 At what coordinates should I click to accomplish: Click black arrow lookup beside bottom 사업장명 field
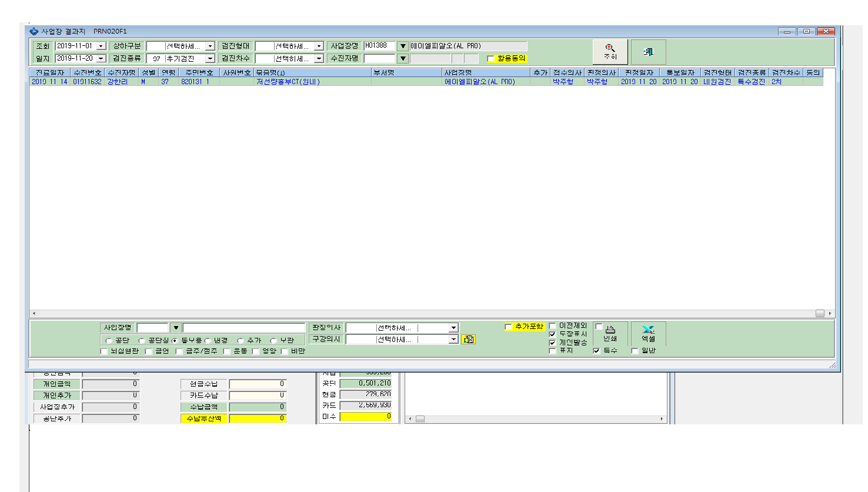(x=176, y=327)
